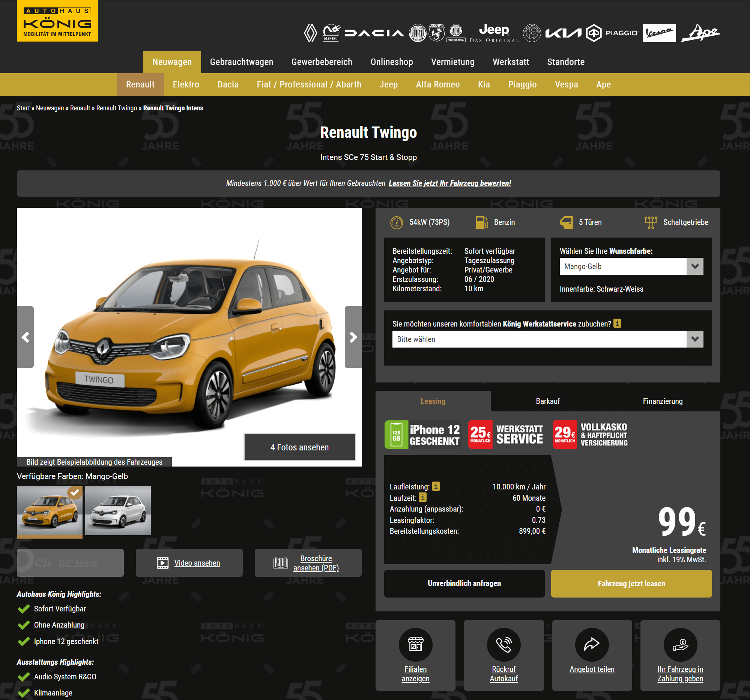Click the Video ansehen button
750x700 pixels.
coord(189,563)
